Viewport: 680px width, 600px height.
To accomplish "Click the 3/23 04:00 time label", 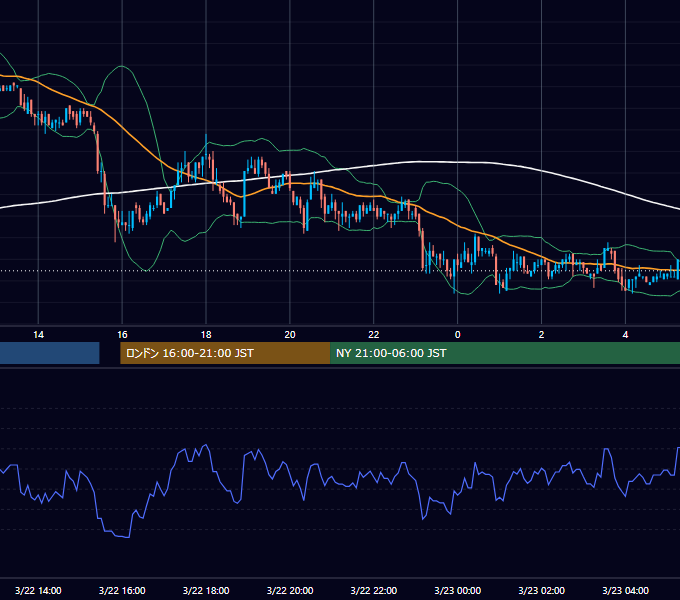I will point(625,590).
